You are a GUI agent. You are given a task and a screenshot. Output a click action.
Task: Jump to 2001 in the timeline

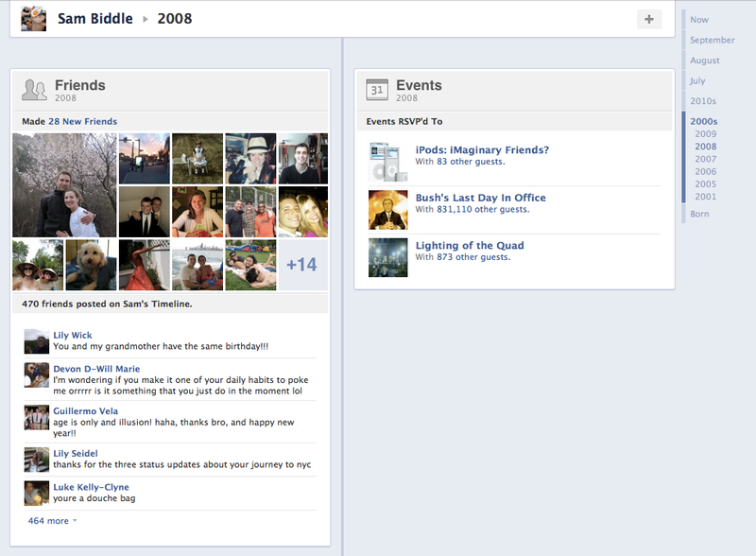point(705,197)
